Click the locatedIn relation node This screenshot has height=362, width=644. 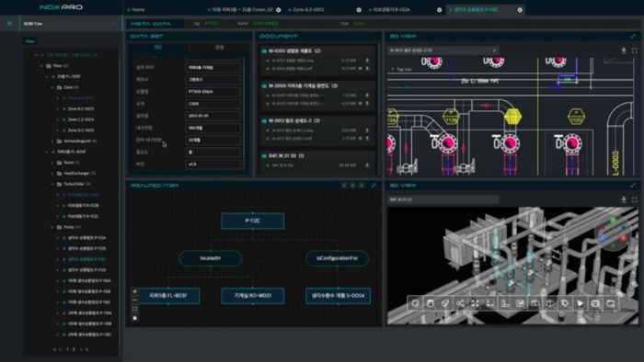(x=211, y=258)
